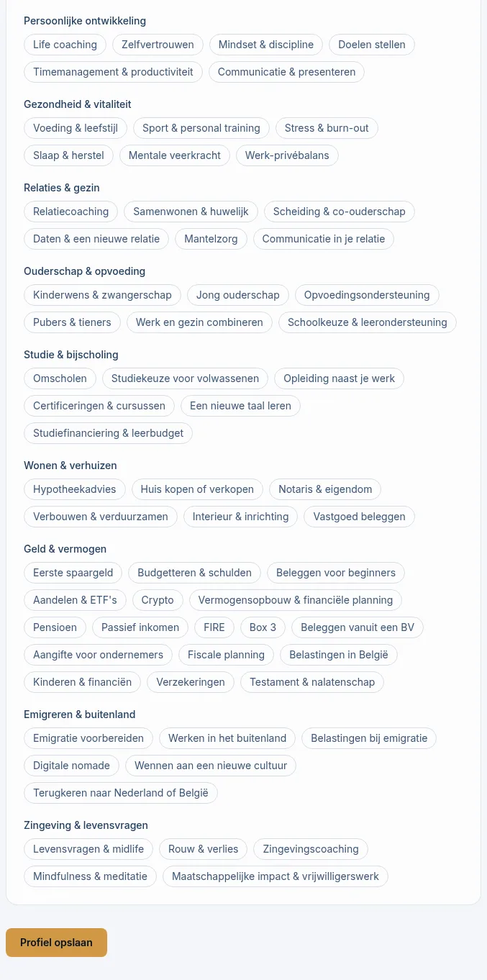Toggle the Mindset & discipline tag
This screenshot has width=487, height=980.
266,45
